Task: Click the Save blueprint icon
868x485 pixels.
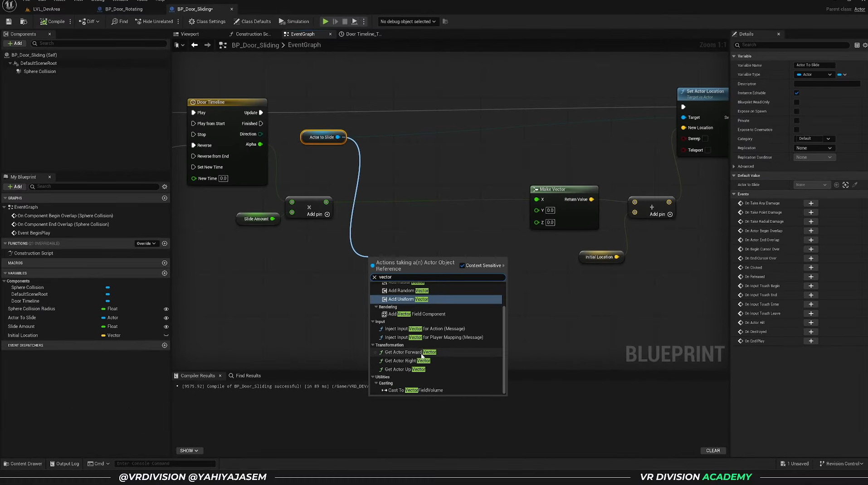Action: coord(9,21)
